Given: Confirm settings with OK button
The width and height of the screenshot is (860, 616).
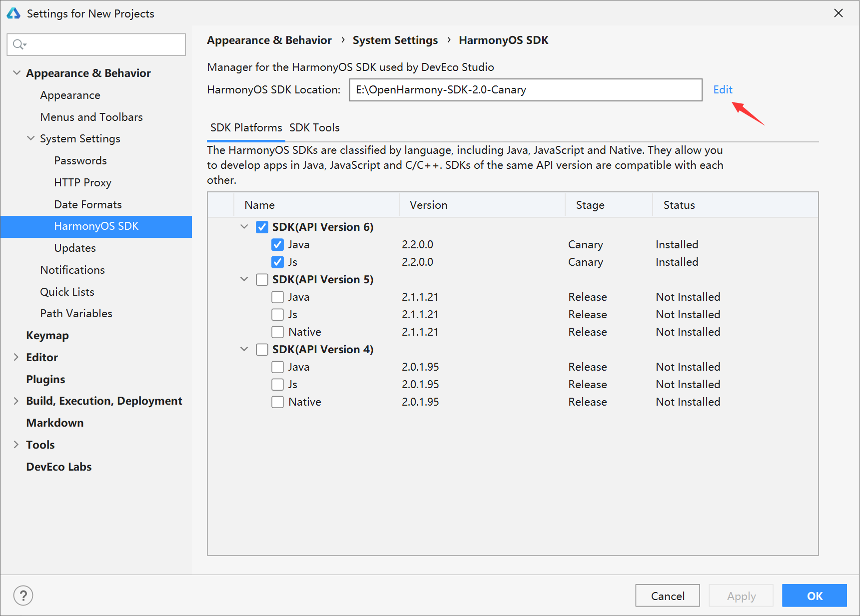Looking at the screenshot, I should tap(815, 596).
